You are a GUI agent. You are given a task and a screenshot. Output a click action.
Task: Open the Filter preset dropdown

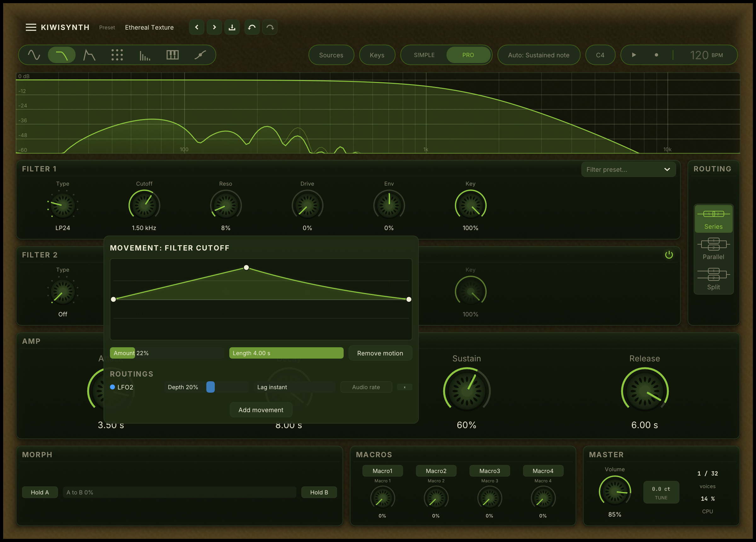(x=628, y=170)
